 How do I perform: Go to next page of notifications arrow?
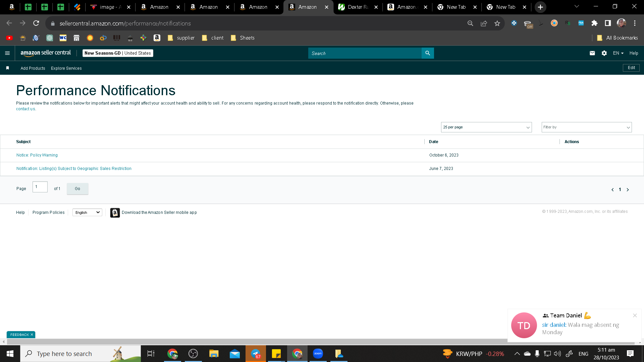tap(628, 190)
